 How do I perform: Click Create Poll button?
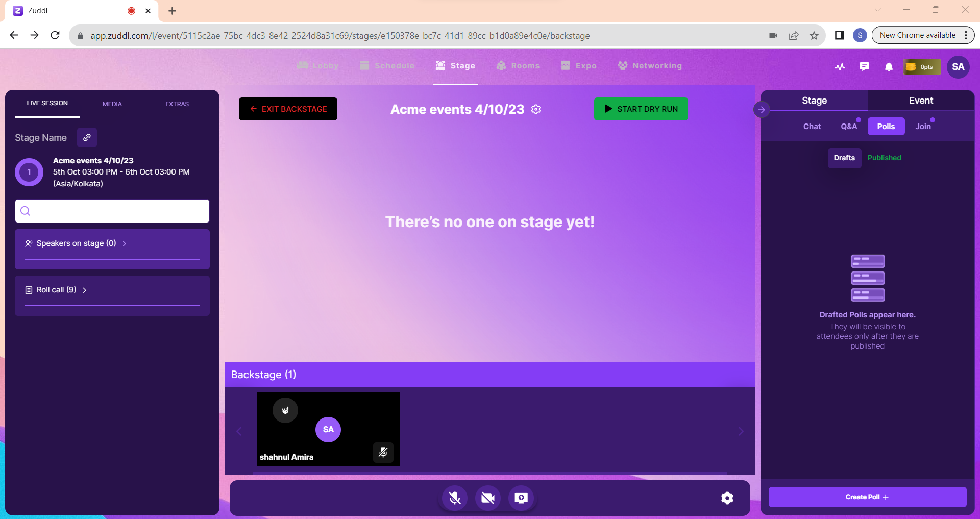(867, 497)
